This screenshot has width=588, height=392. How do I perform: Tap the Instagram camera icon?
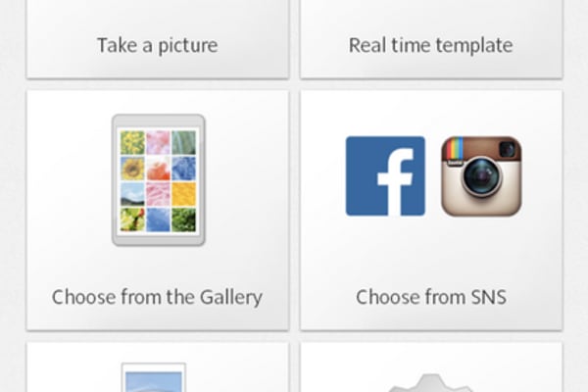coord(481,176)
